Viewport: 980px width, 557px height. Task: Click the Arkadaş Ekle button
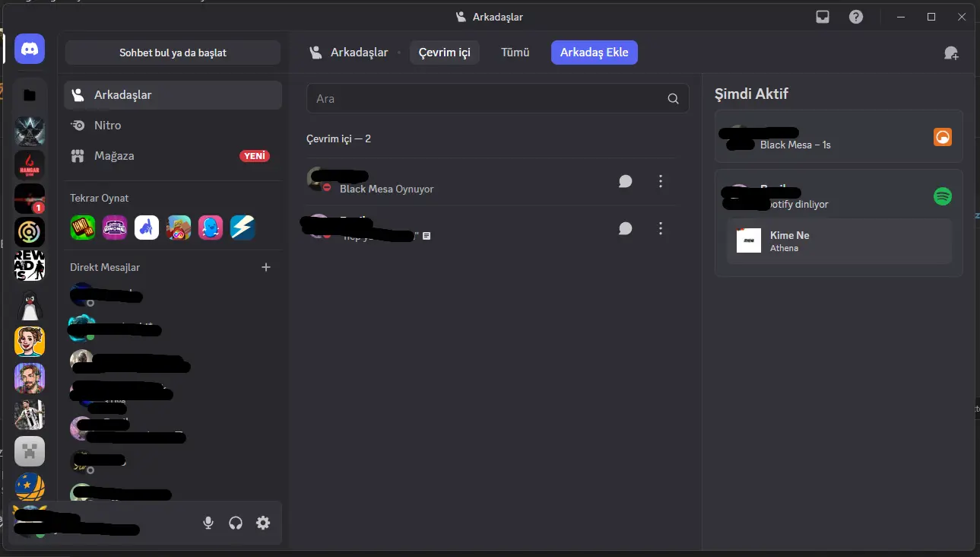595,53
